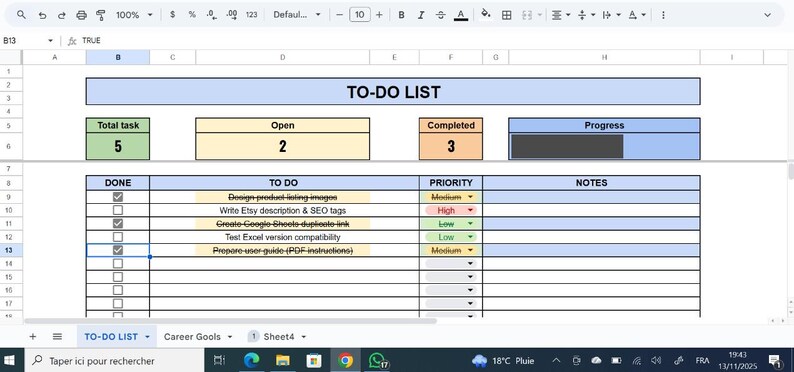Toggle italic formatting
The width and height of the screenshot is (794, 372).
421,15
